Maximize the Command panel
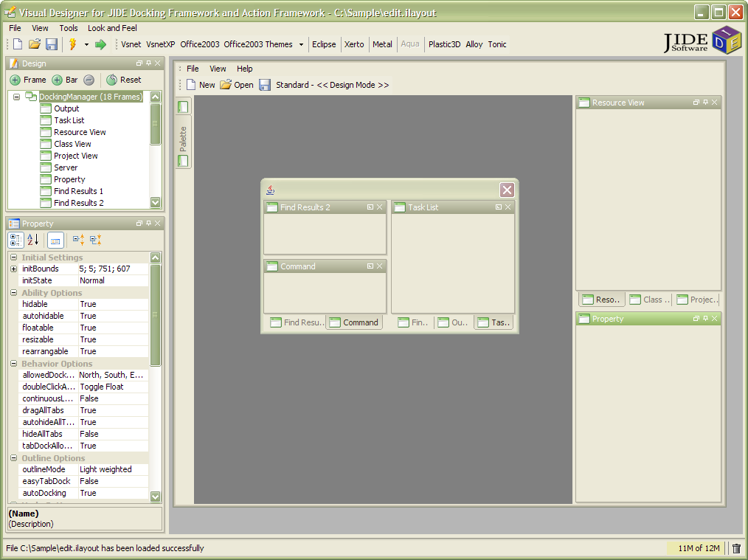 pos(370,266)
